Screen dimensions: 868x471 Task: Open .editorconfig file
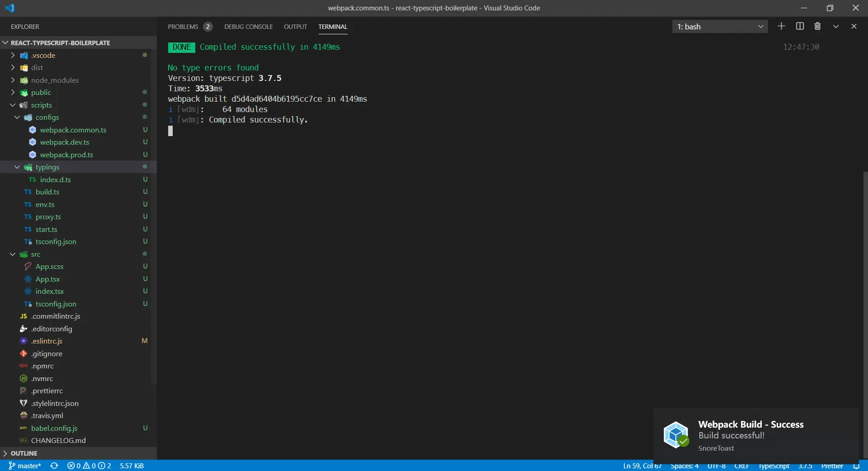[x=78, y=329]
